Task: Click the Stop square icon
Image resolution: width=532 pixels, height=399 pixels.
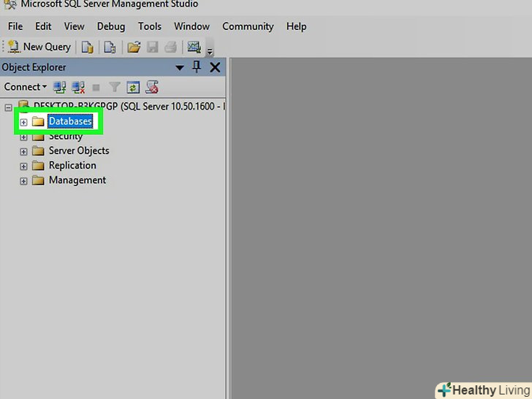Action: [96, 88]
